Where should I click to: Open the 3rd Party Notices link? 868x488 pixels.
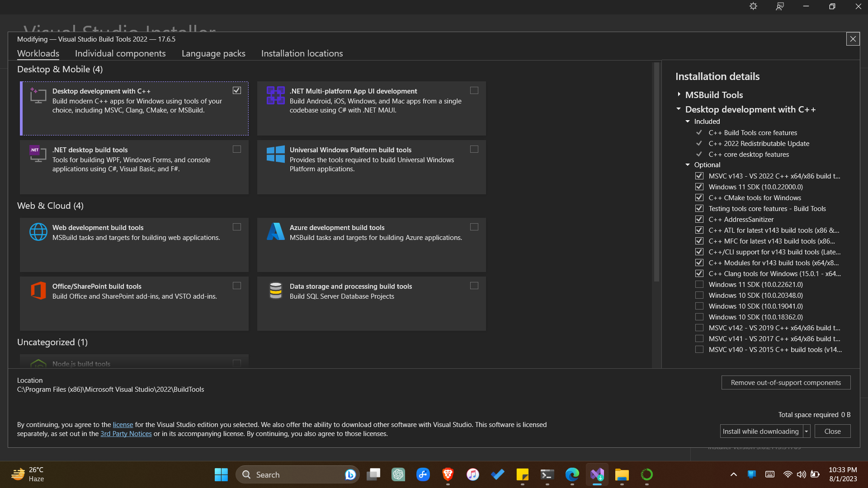[126, 434]
